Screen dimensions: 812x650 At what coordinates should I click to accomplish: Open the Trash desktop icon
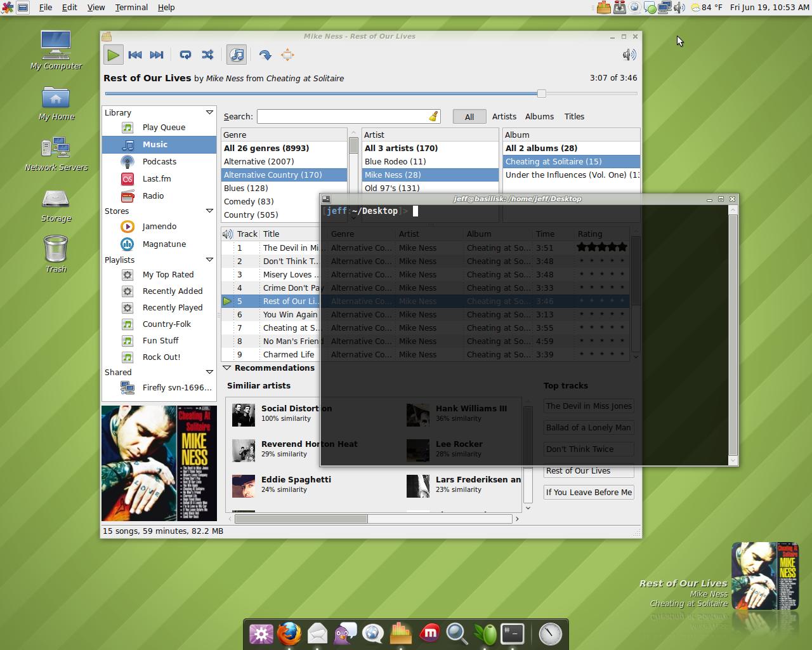point(56,254)
